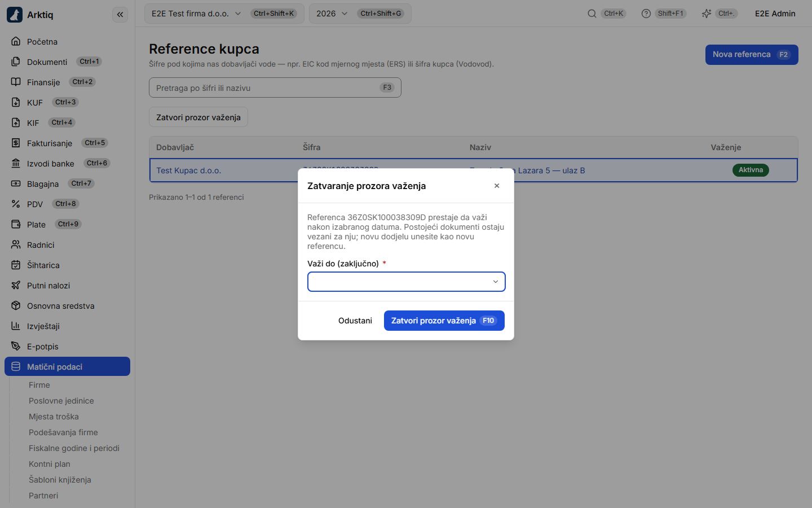This screenshot has width=812, height=508.
Task: Open the year 2026 selector
Action: (360, 14)
